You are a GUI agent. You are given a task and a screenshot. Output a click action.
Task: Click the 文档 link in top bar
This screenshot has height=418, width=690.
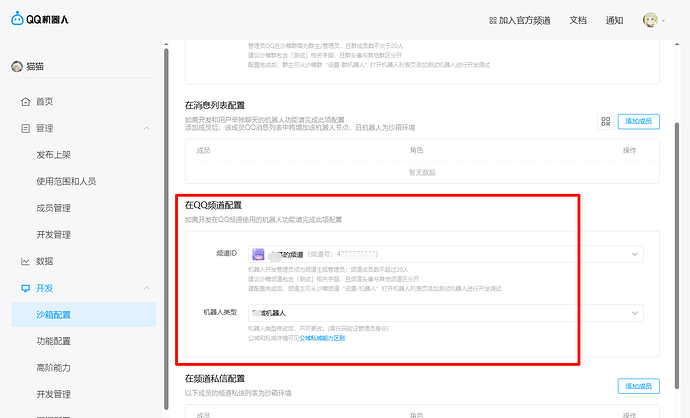pos(577,20)
